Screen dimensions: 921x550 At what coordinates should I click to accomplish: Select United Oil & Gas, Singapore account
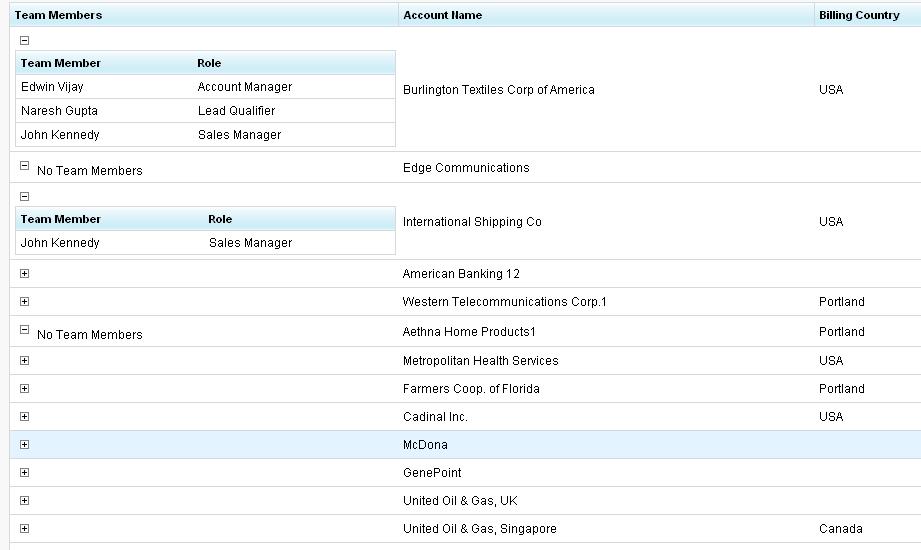[479, 529]
